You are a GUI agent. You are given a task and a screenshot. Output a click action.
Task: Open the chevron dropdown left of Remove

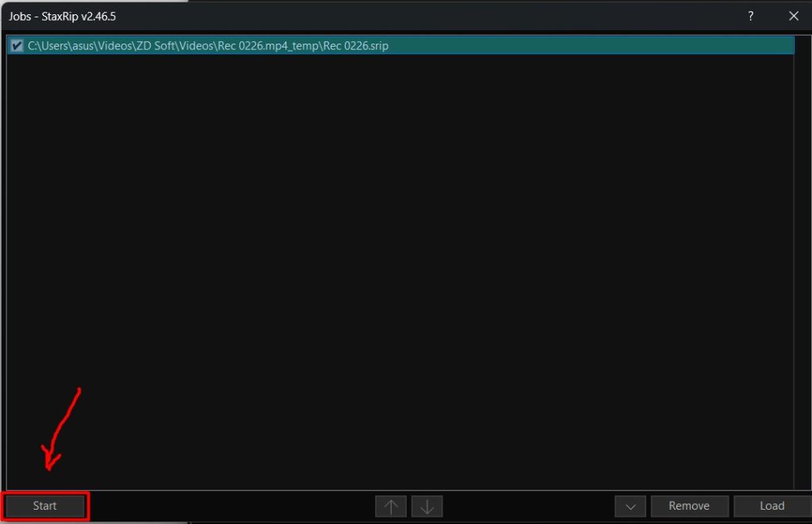coord(630,506)
